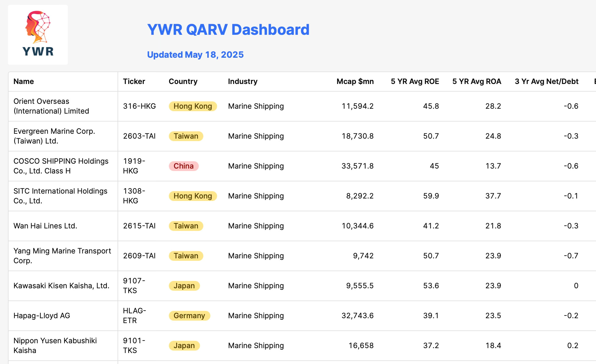
Task: Click Hong Kong tag in SITC International row
Action: click(193, 196)
